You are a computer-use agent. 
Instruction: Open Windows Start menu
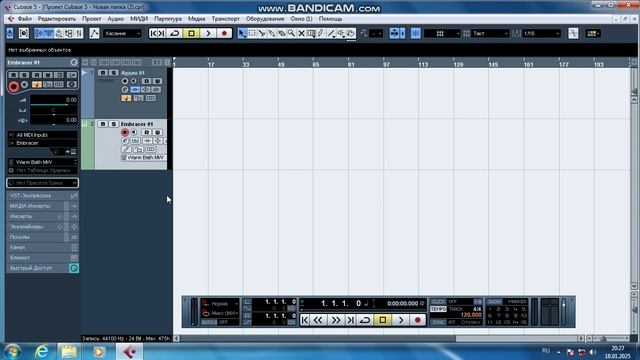click(13, 351)
